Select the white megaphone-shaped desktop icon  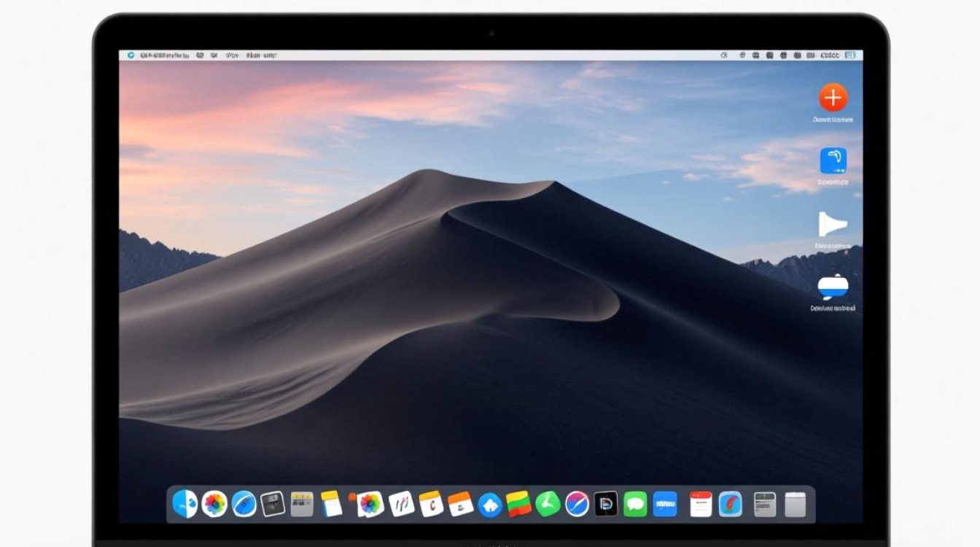point(832,224)
